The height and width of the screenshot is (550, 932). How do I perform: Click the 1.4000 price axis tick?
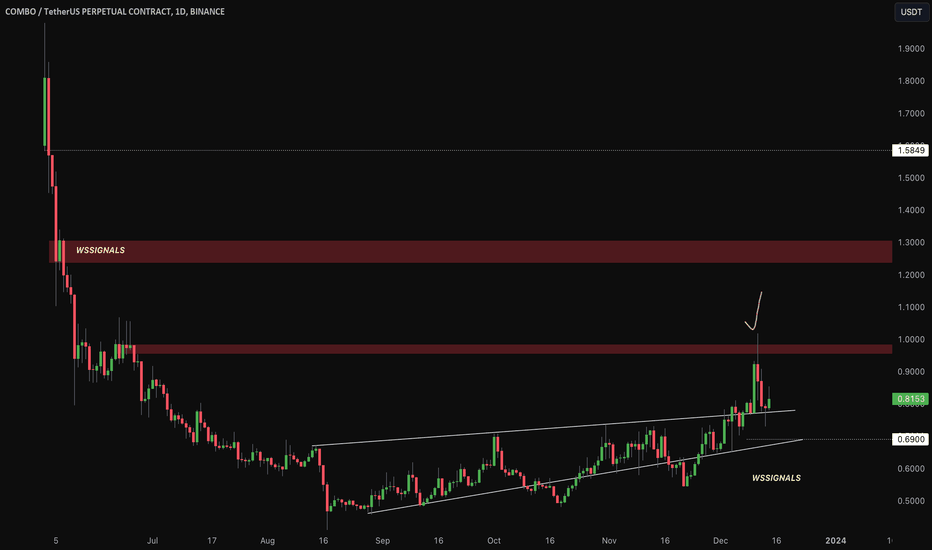tap(911, 210)
